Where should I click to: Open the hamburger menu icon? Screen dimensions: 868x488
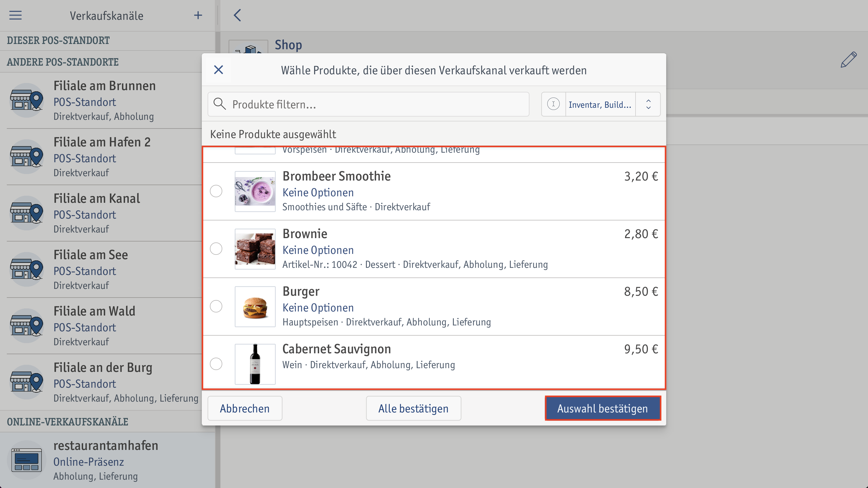point(15,15)
